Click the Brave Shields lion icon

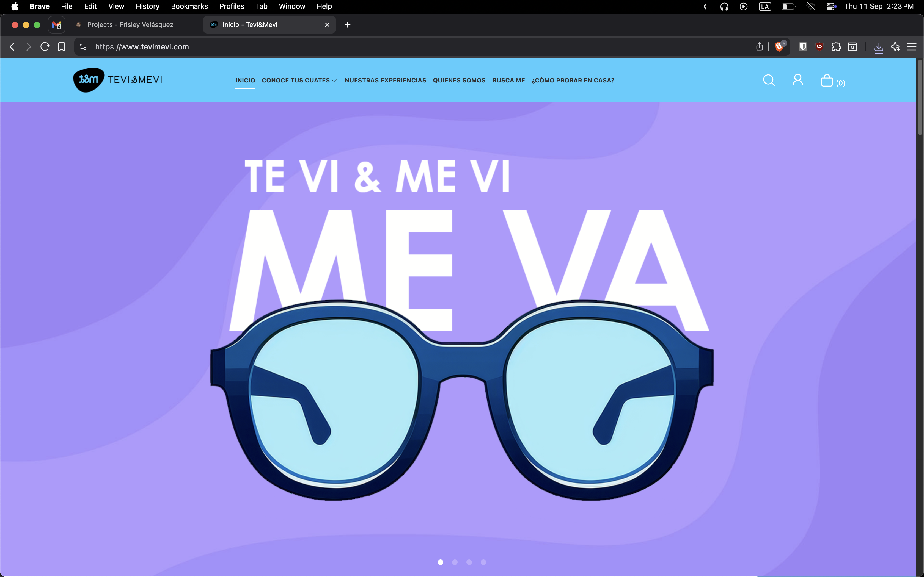click(x=779, y=46)
